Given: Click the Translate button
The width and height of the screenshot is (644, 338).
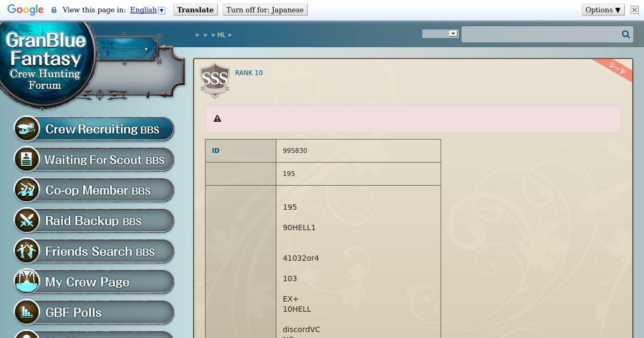Looking at the screenshot, I should tap(195, 10).
